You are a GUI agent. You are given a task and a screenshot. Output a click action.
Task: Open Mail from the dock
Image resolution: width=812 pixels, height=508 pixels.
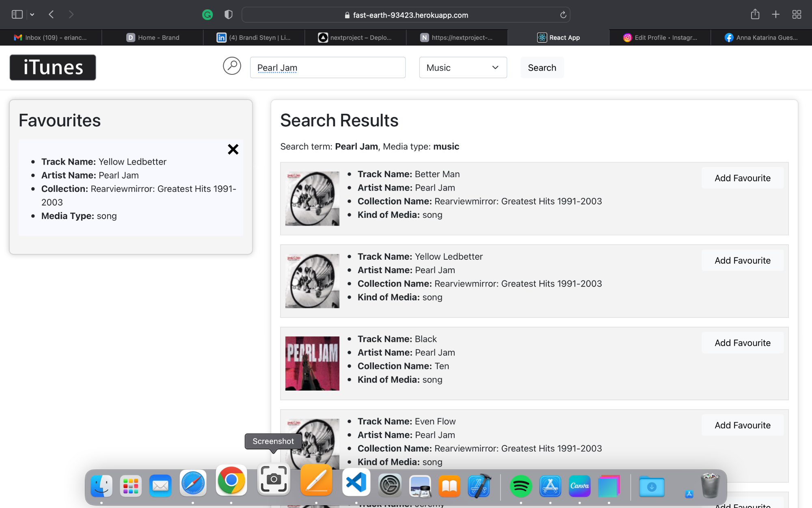[x=160, y=485]
